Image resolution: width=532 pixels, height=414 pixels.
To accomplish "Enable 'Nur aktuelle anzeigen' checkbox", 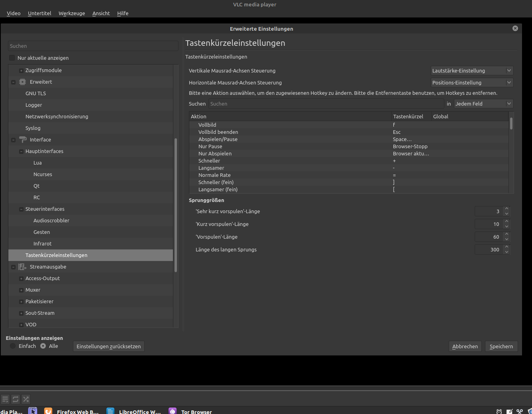I will click(x=12, y=58).
